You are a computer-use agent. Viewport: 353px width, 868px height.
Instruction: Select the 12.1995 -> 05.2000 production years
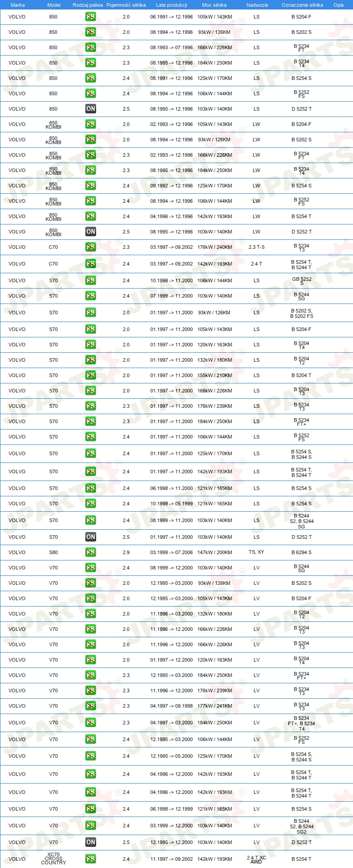[172, 756]
